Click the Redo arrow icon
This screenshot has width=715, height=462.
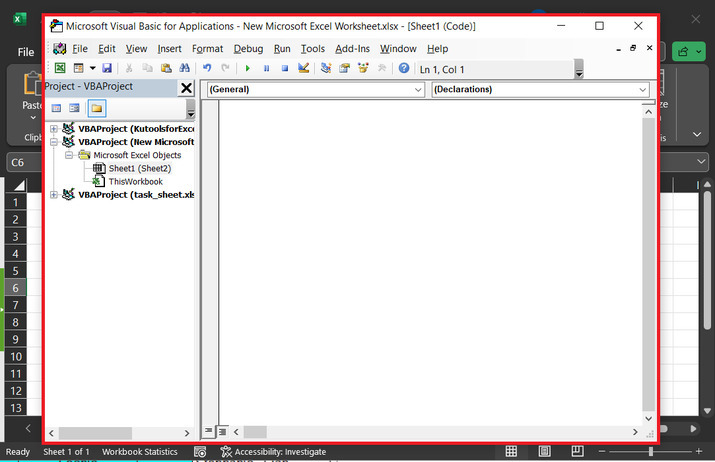[225, 68]
